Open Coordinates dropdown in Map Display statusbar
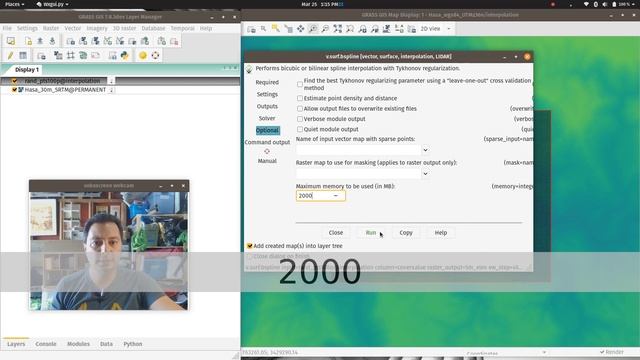Viewport: 640px width, 360px height. 544,352
